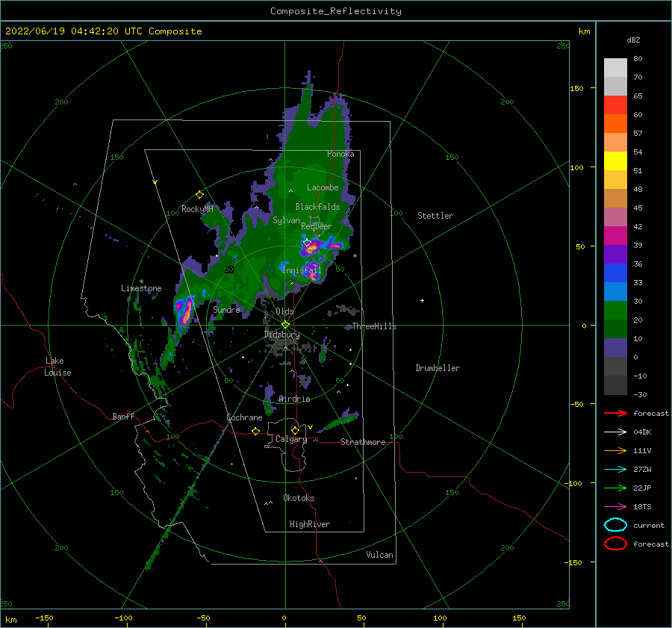Image resolution: width=672 pixels, height=628 pixels.
Task: Click the Ponoka city label
Action: (340, 154)
